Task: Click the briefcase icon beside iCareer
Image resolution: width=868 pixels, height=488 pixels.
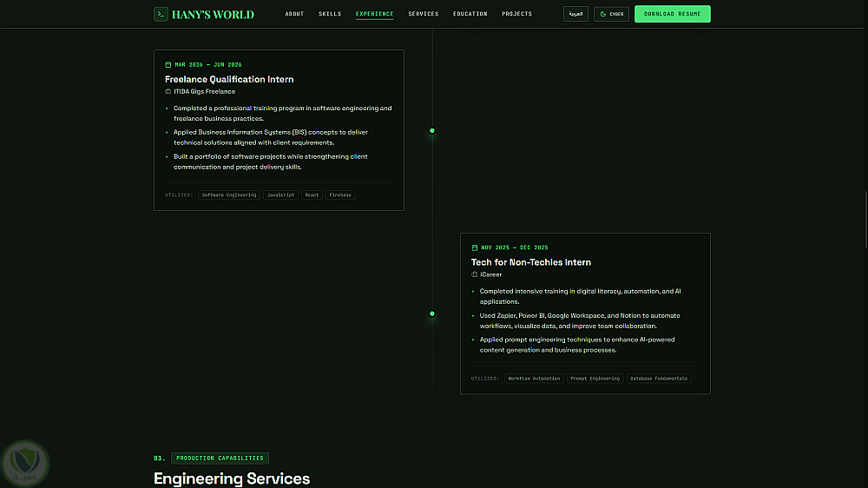Action: 475,274
